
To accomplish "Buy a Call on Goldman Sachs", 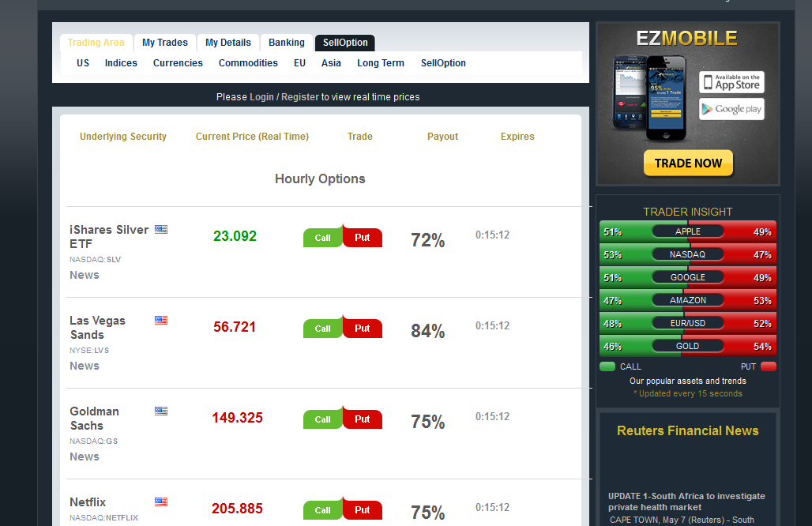I will [x=322, y=419].
